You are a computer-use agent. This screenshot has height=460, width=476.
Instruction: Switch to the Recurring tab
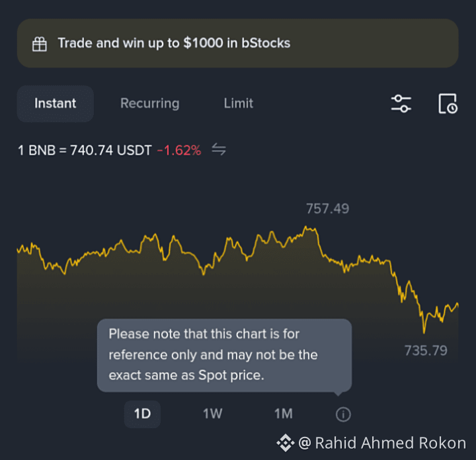[x=149, y=104]
